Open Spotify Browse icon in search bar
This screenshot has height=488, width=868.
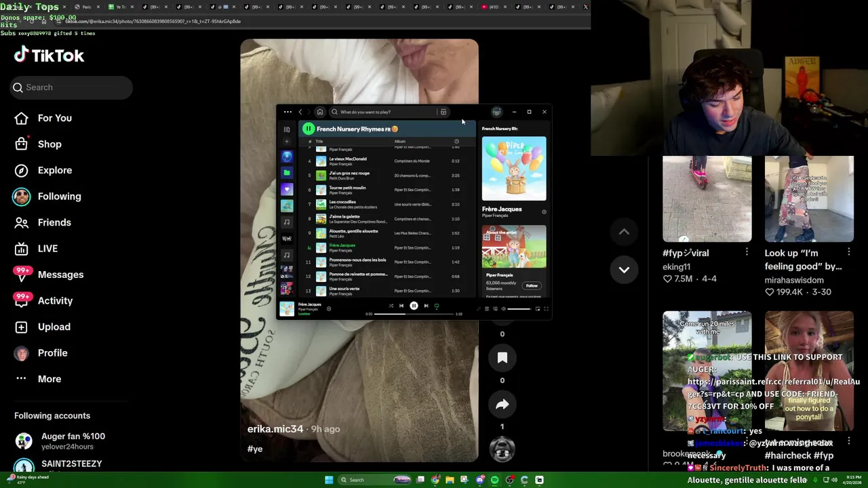coord(443,112)
